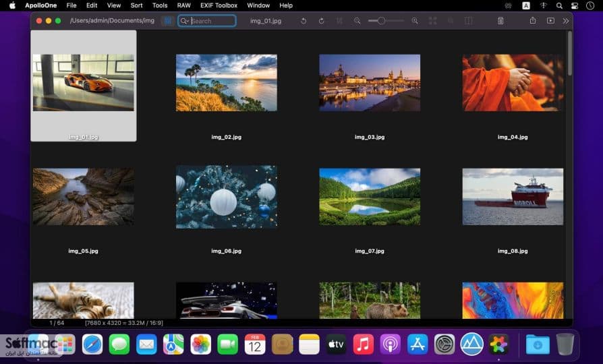Click the share icon in toolbar
This screenshot has height=364, width=603.
tap(533, 20)
